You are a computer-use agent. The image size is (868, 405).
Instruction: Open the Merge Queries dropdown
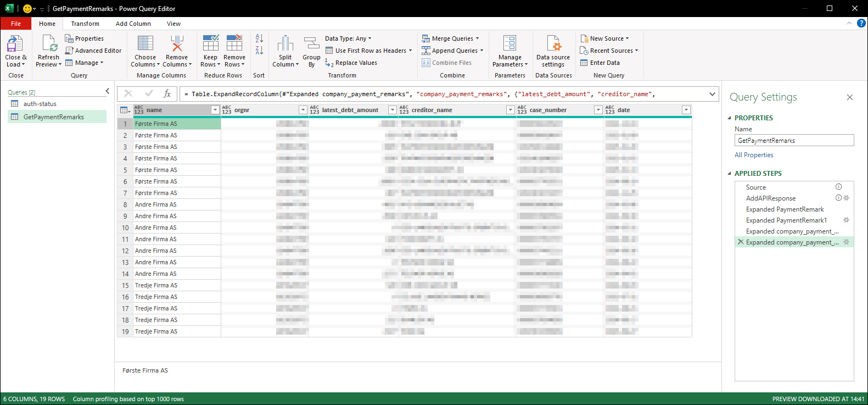450,38
